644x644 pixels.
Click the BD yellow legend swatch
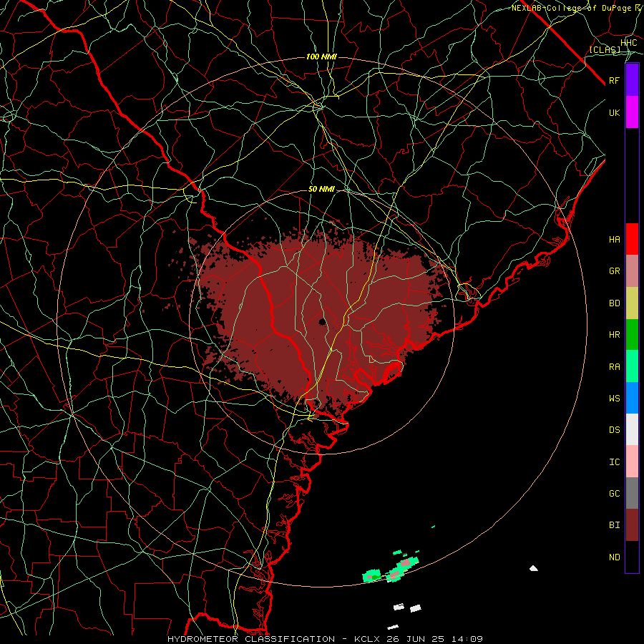[632, 303]
